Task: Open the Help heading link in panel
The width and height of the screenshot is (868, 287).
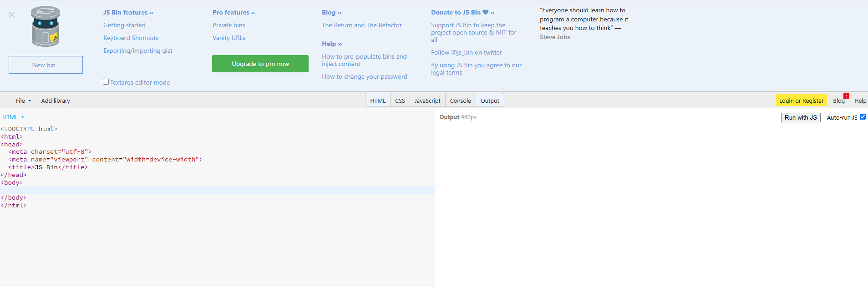Action: [x=332, y=44]
